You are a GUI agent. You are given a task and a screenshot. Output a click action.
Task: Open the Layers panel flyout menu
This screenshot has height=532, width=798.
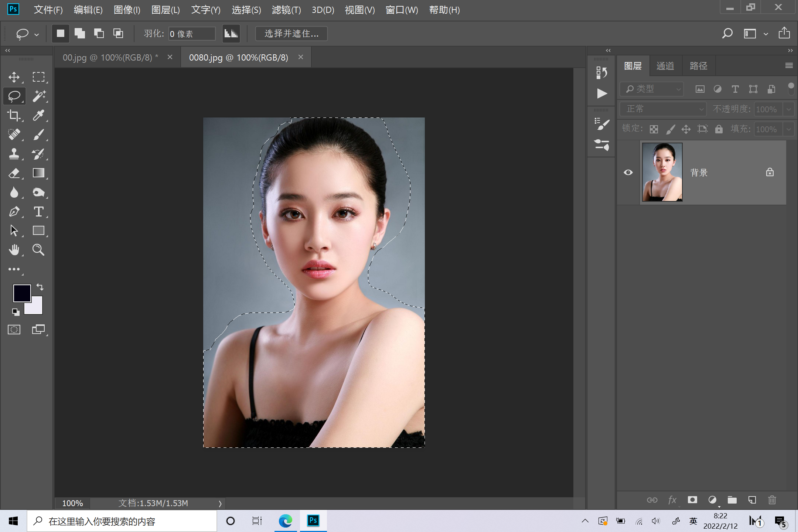click(789, 65)
